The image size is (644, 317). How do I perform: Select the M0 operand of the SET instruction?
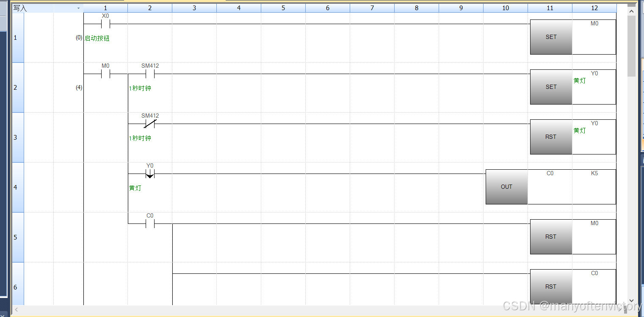[594, 24]
